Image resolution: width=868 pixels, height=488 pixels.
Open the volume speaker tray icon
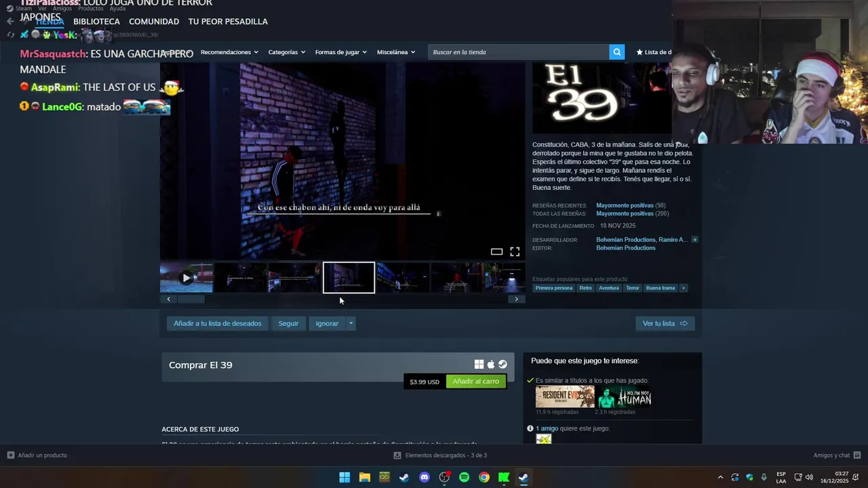809,477
